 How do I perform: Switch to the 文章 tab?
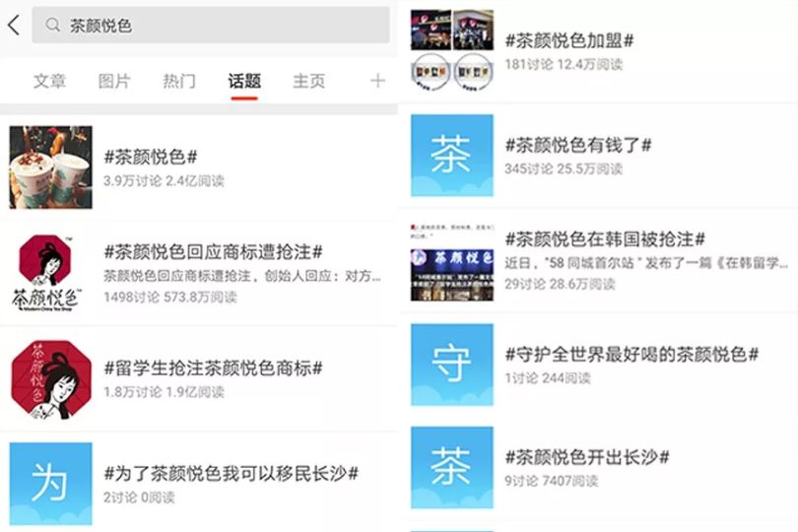[49, 81]
